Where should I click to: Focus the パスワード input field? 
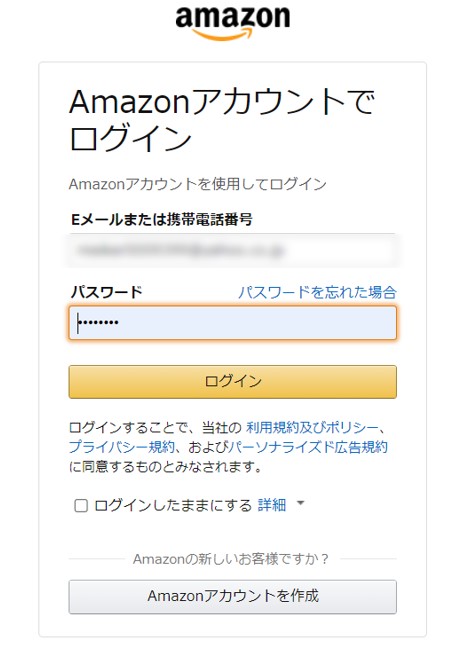[233, 323]
